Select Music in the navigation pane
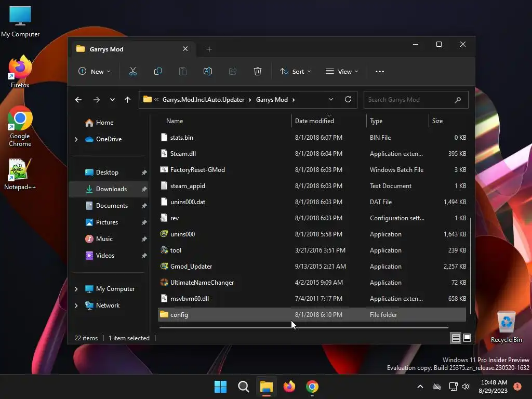 (109, 239)
